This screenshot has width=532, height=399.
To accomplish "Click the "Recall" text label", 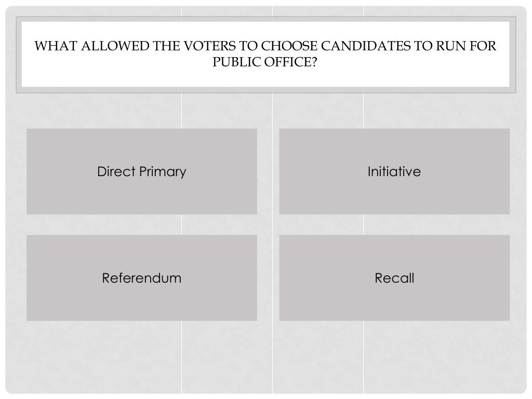I will point(394,278).
